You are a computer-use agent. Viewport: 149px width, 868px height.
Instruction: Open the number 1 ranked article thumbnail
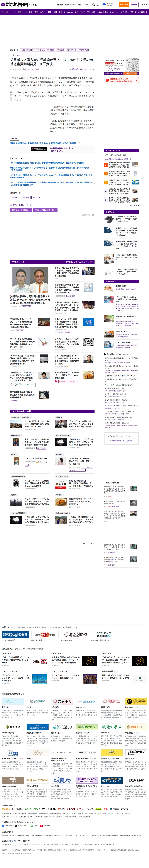(135, 165)
